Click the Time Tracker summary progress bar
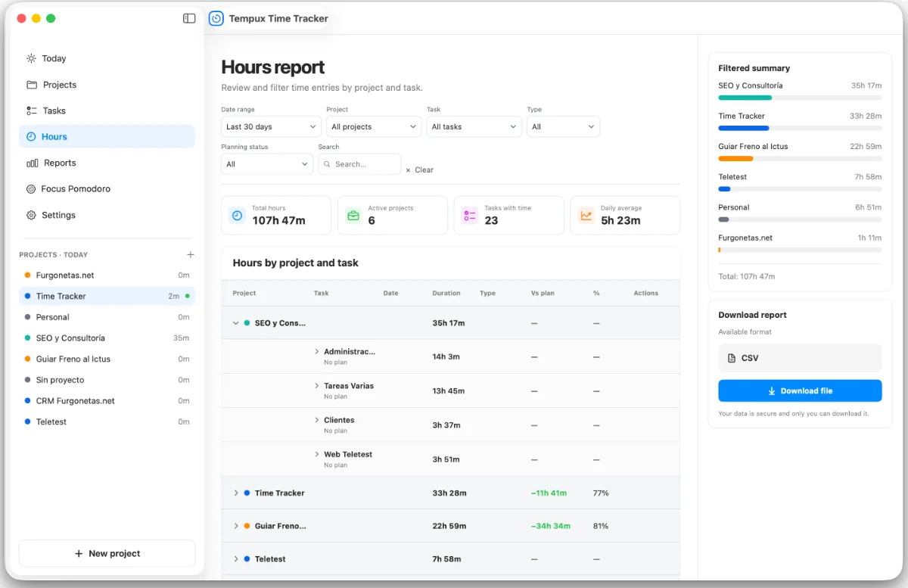 click(800, 128)
